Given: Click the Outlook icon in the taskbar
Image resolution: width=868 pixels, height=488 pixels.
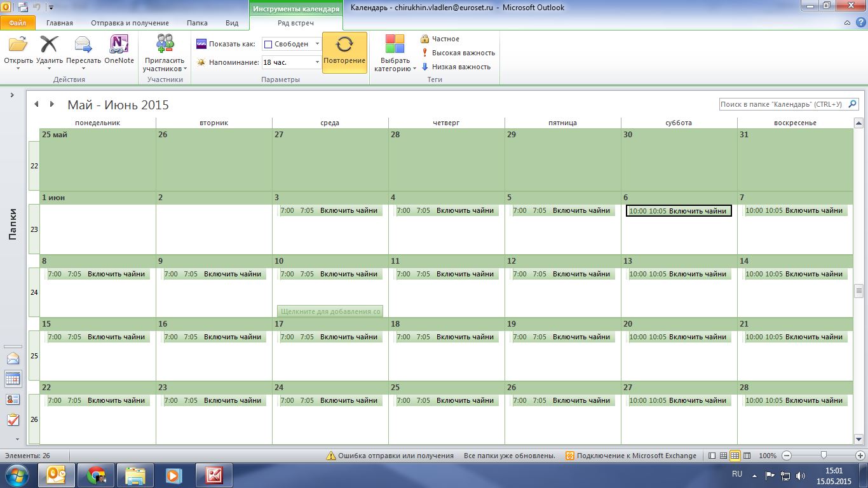Looking at the screenshot, I should click(x=57, y=475).
